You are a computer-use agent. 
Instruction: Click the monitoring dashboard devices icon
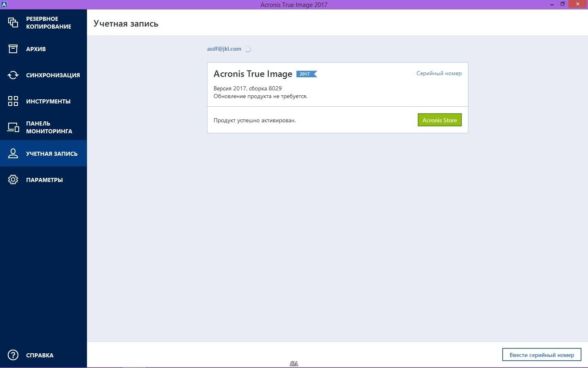pyautogui.click(x=13, y=127)
